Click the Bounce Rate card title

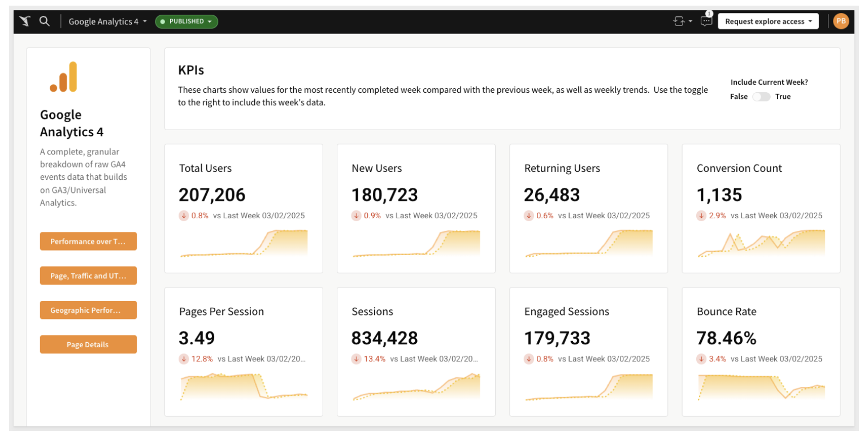point(727,312)
